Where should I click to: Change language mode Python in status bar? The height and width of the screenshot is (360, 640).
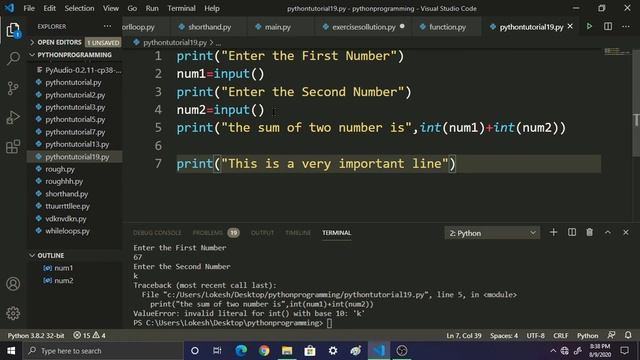(587, 335)
